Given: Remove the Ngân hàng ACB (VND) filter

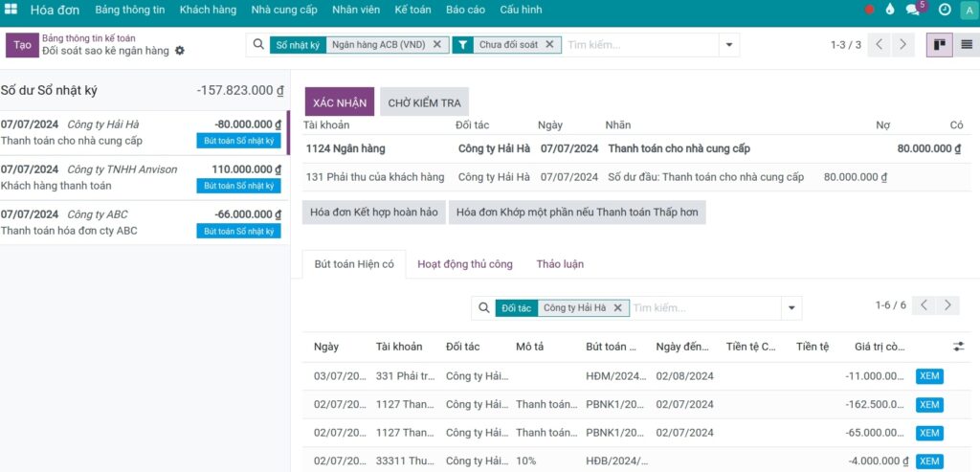Looking at the screenshot, I should [x=436, y=44].
